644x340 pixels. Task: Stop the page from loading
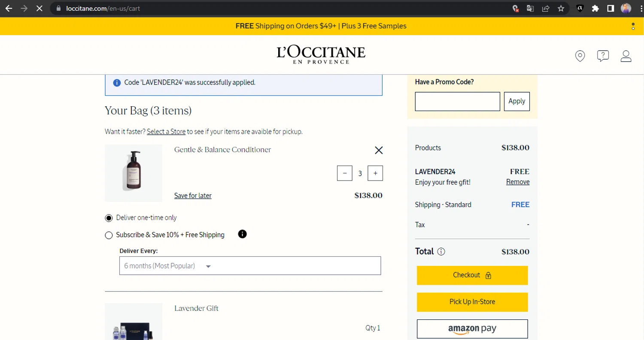(39, 8)
